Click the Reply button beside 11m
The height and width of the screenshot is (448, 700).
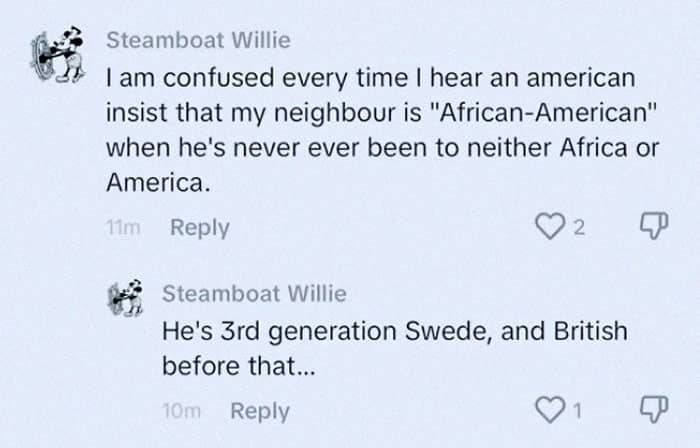click(199, 227)
